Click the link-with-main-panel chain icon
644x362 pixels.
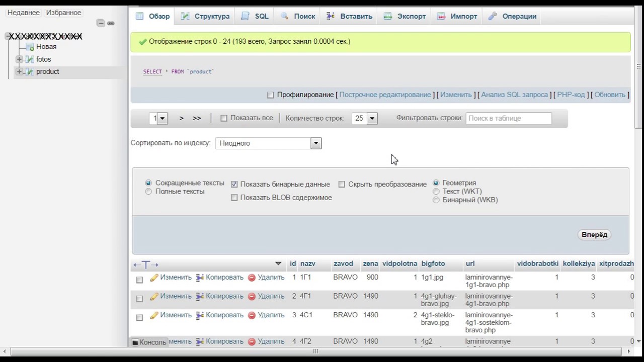(111, 23)
